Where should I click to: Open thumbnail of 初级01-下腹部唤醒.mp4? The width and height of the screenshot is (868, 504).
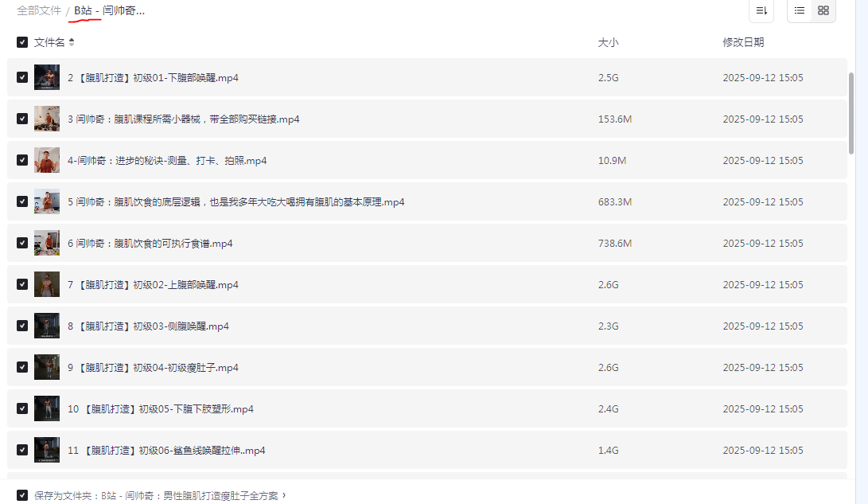[47, 77]
